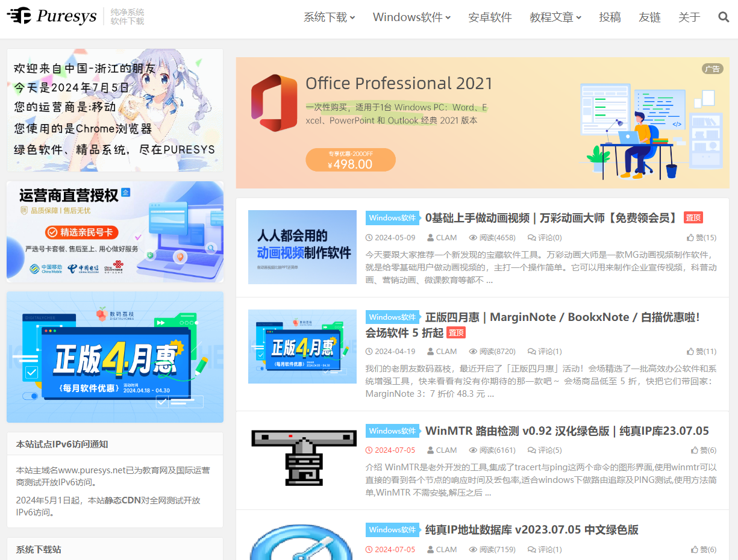
Task: Click the 置顶 badge on 万彩动画大师 post
Action: click(x=693, y=218)
